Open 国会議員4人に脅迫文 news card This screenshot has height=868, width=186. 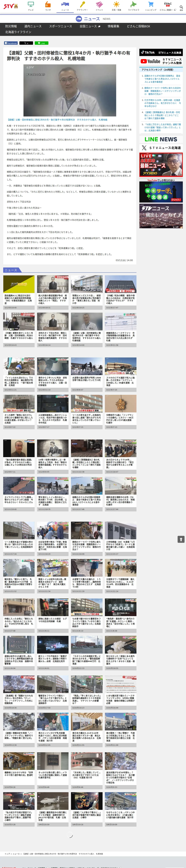point(19,293)
